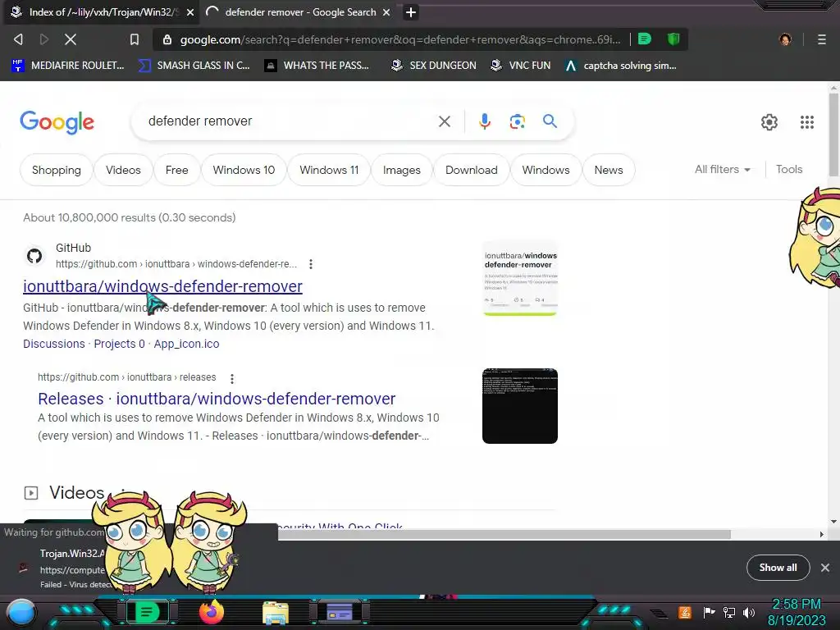The width and height of the screenshot is (840, 630).
Task: Open the SMASH GLASS IN C... bookmark
Action: (194, 66)
